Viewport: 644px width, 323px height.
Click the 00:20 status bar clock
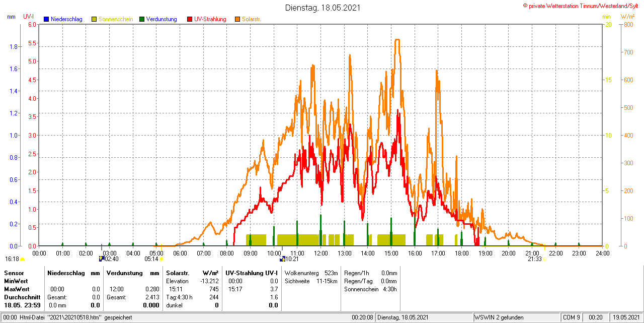[596, 317]
